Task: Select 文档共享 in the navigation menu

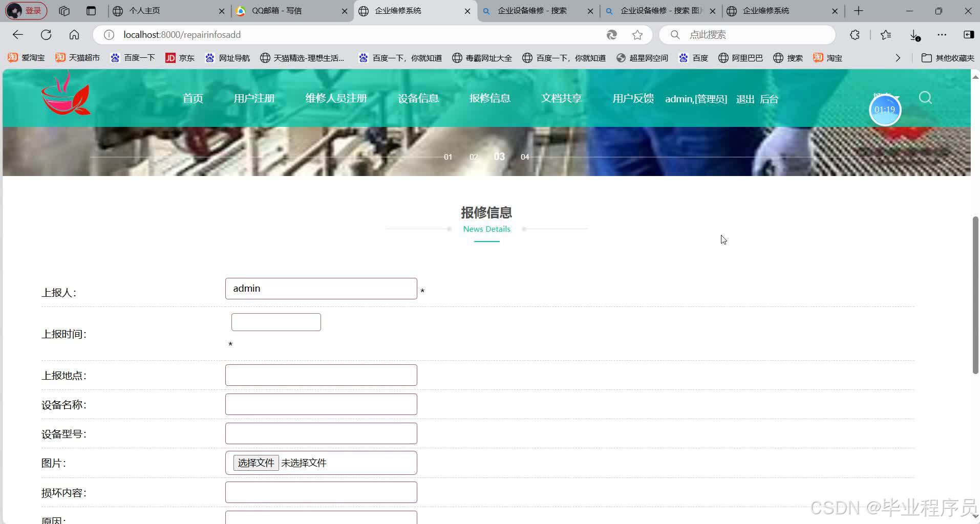Action: (561, 98)
